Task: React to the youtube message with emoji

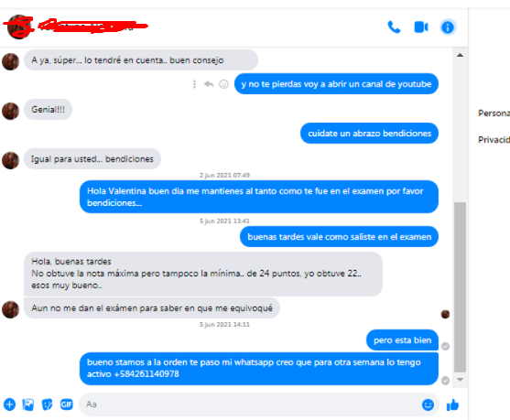Action: [x=223, y=84]
